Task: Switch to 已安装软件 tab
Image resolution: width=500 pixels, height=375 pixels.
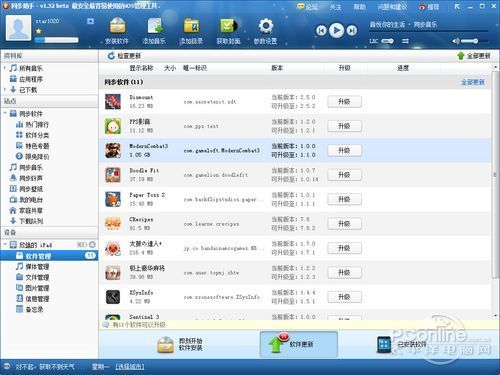Action: (402, 344)
